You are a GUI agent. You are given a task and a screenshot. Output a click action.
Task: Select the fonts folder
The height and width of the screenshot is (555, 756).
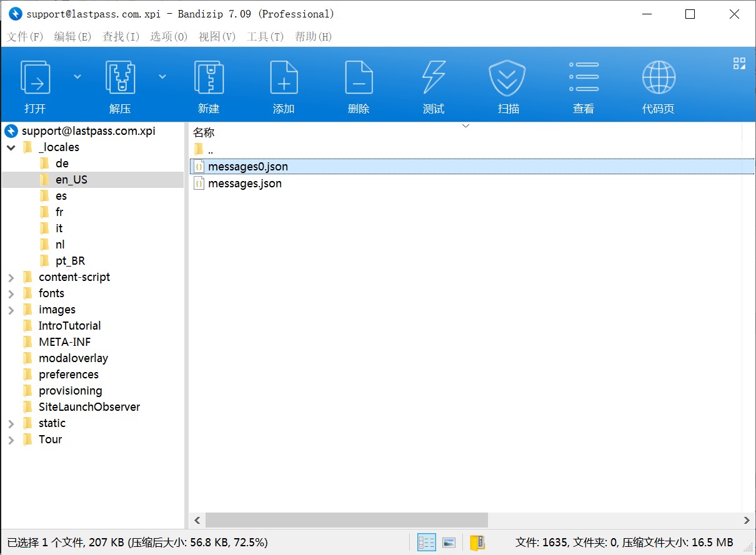click(51, 293)
